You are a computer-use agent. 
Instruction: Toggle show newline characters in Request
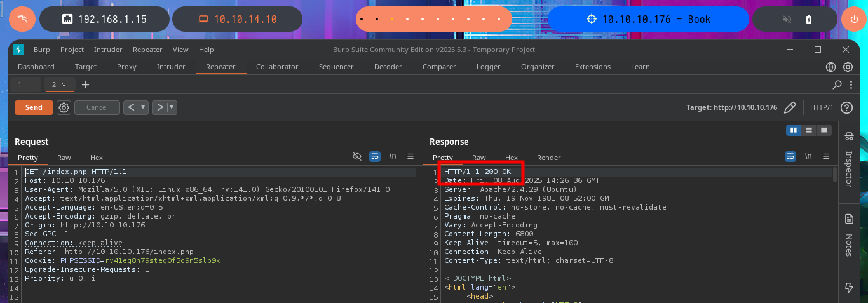393,156
